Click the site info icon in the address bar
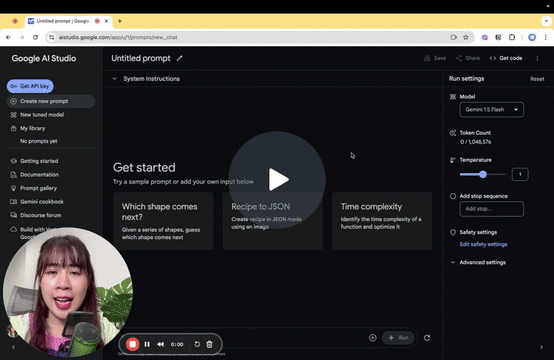The height and width of the screenshot is (360, 554). 52,37
